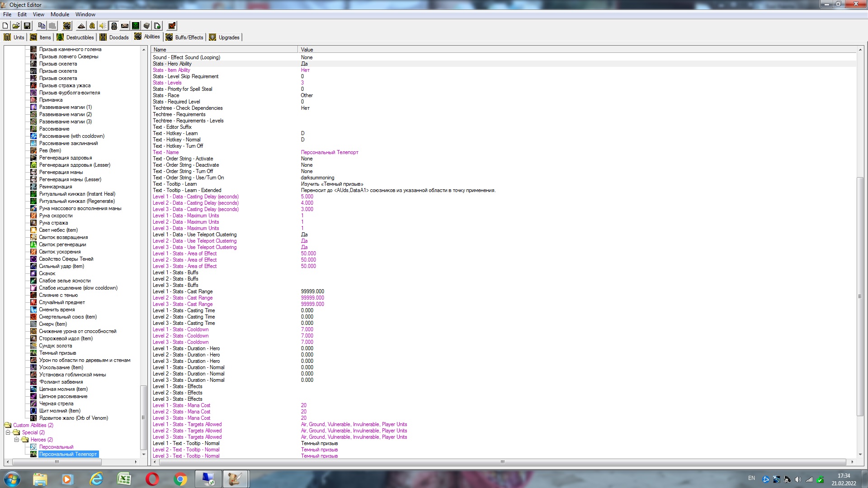The height and width of the screenshot is (488, 868).
Task: Open the Module menu
Action: tap(60, 14)
